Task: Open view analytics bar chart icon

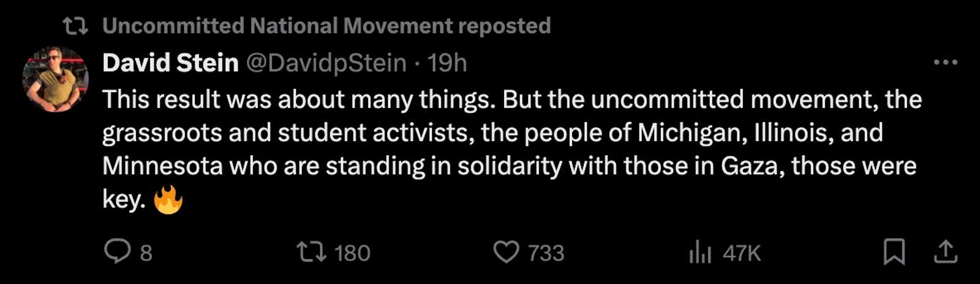Action: coord(700,252)
